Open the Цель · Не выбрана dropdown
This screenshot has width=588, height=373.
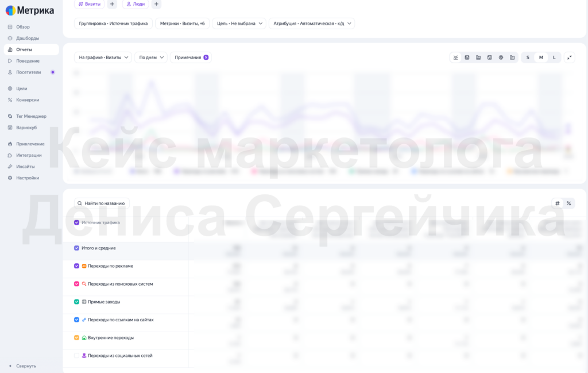(x=239, y=23)
